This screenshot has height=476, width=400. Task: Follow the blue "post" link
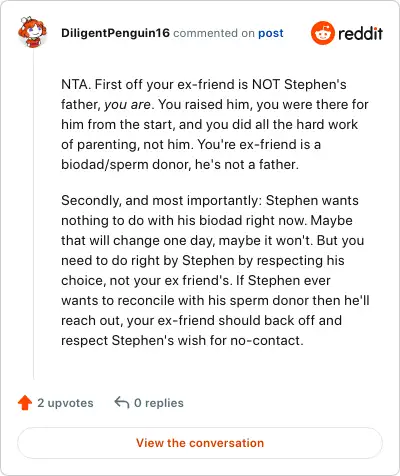pos(271,33)
